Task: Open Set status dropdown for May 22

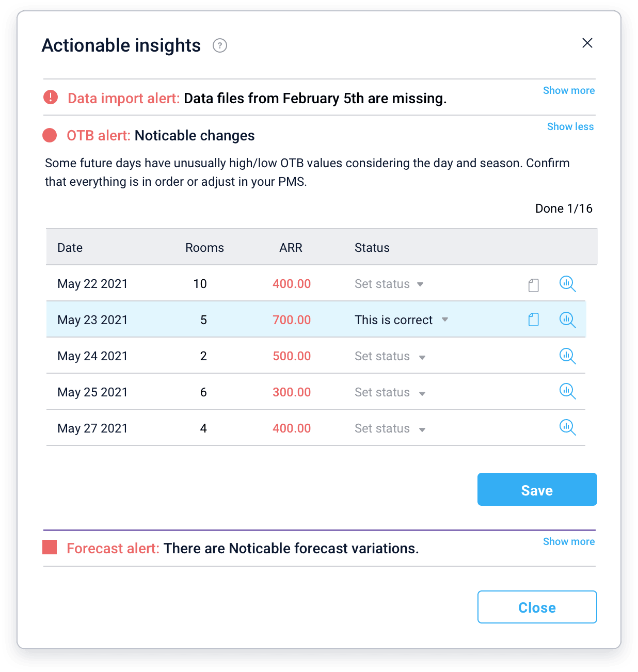Action: tap(389, 284)
